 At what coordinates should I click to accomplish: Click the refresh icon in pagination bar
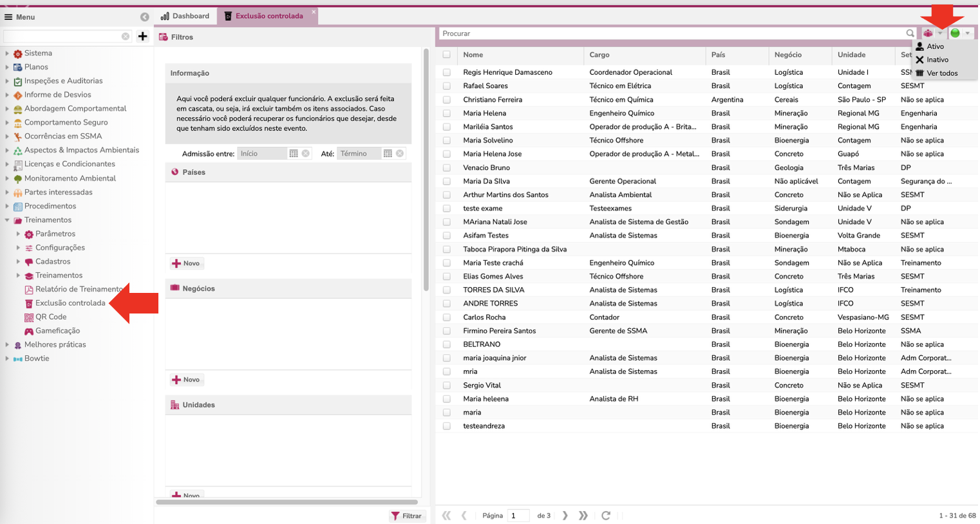[x=605, y=516]
